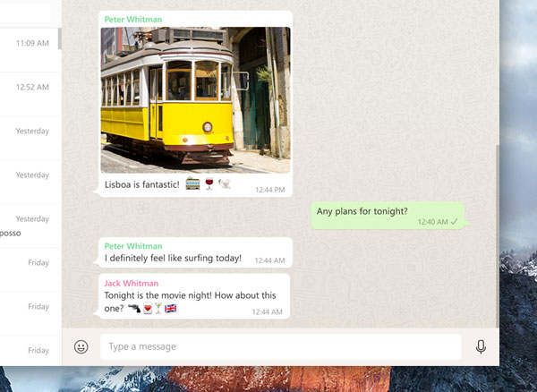
Task: Click the 12:44 PM timestamp on photo message
Action: [x=270, y=190]
